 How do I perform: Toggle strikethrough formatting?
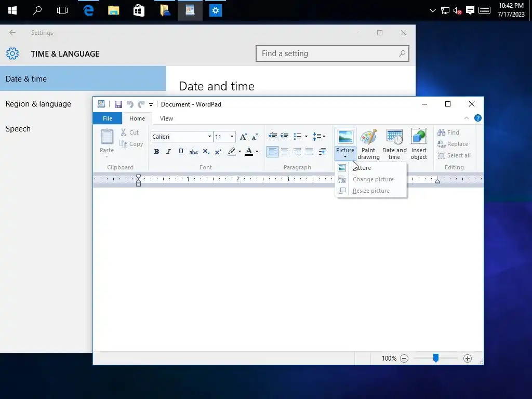[x=193, y=152]
